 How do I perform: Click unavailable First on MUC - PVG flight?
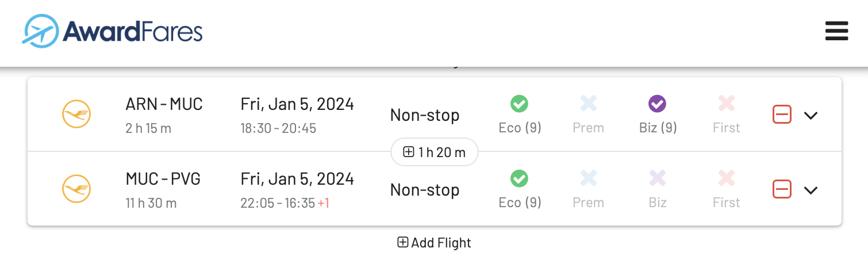726,189
